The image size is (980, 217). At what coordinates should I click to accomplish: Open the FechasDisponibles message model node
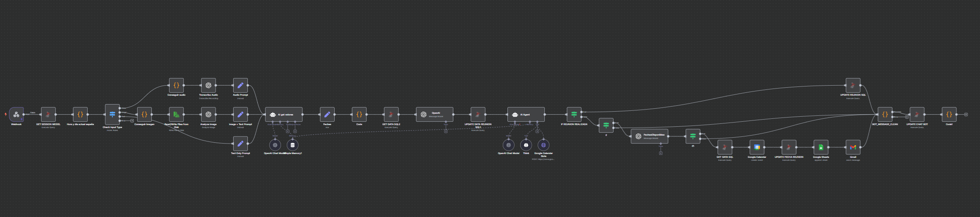(x=650, y=136)
